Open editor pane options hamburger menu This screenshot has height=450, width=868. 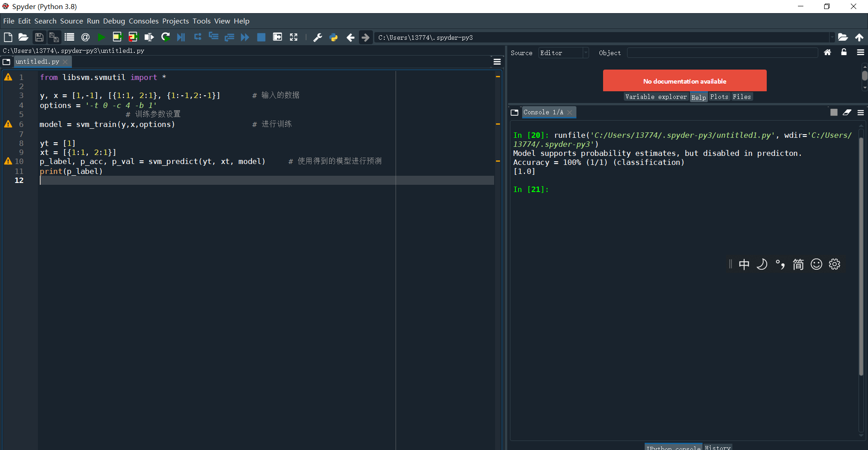click(497, 62)
